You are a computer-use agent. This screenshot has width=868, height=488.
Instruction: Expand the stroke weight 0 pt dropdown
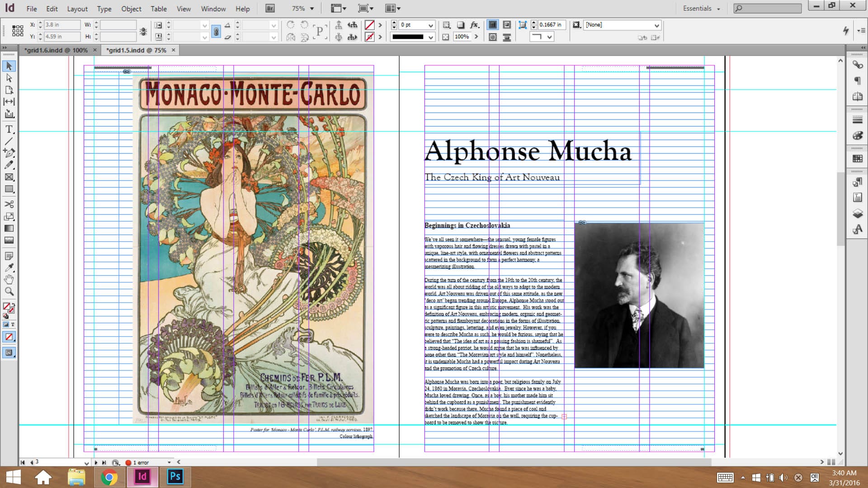click(430, 25)
